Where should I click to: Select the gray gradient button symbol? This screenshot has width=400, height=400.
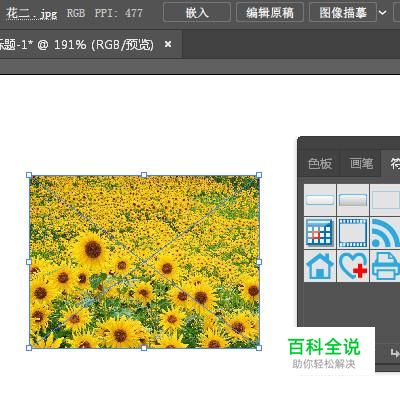click(353, 200)
